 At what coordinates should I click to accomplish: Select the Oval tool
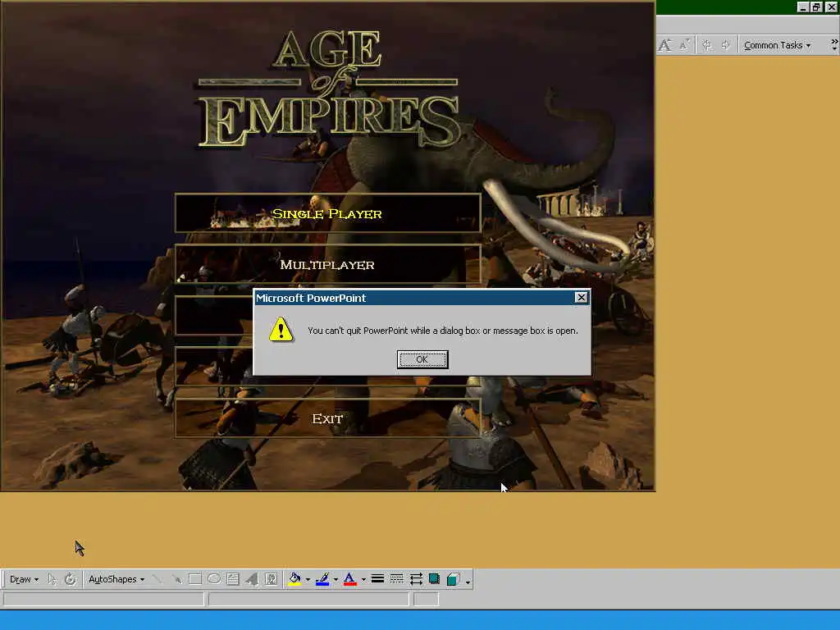coord(214,579)
